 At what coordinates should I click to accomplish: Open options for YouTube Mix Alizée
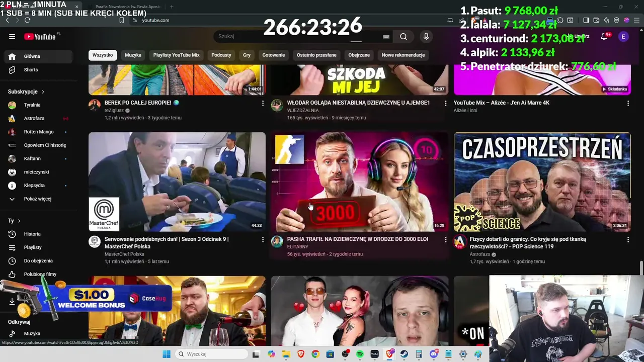[x=628, y=103]
